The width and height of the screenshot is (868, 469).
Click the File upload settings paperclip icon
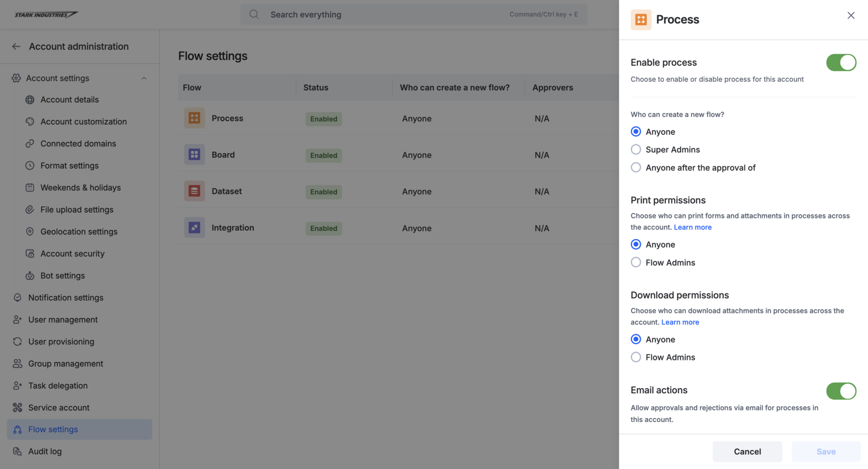click(x=30, y=210)
